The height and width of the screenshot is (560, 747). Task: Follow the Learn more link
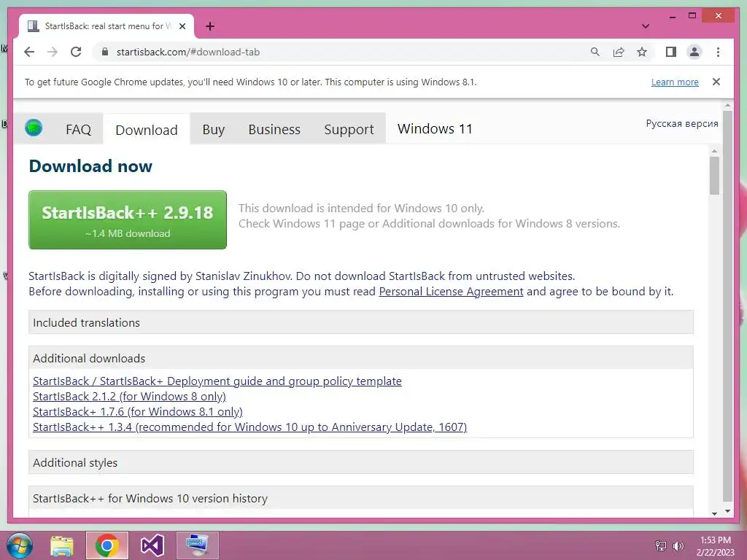[x=675, y=82]
